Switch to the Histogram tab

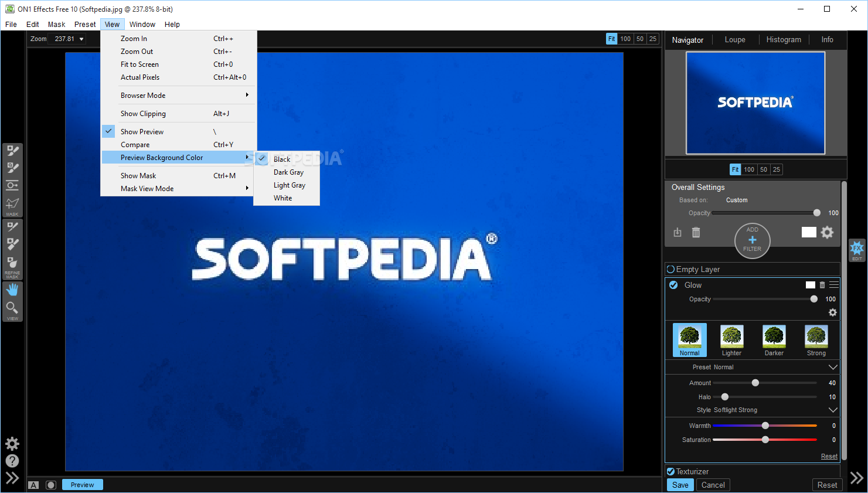pyautogui.click(x=784, y=40)
